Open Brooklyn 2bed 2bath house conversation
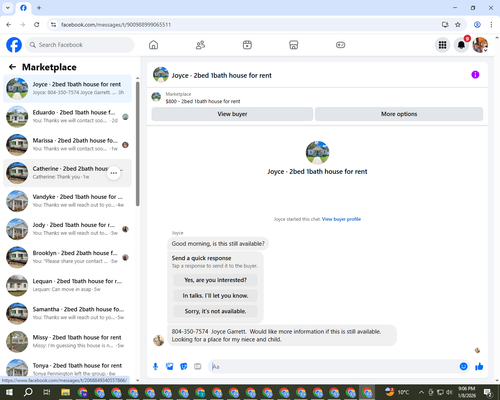The width and height of the screenshot is (500, 400). (67, 257)
